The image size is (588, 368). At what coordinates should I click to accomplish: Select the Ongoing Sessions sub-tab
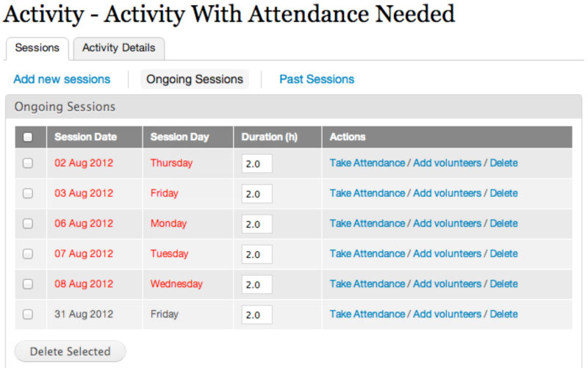(195, 79)
